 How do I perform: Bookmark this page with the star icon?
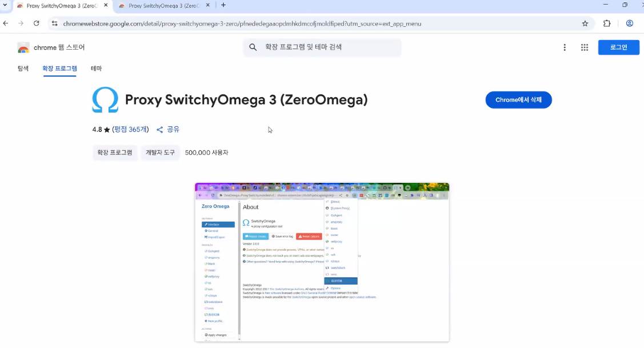585,23
